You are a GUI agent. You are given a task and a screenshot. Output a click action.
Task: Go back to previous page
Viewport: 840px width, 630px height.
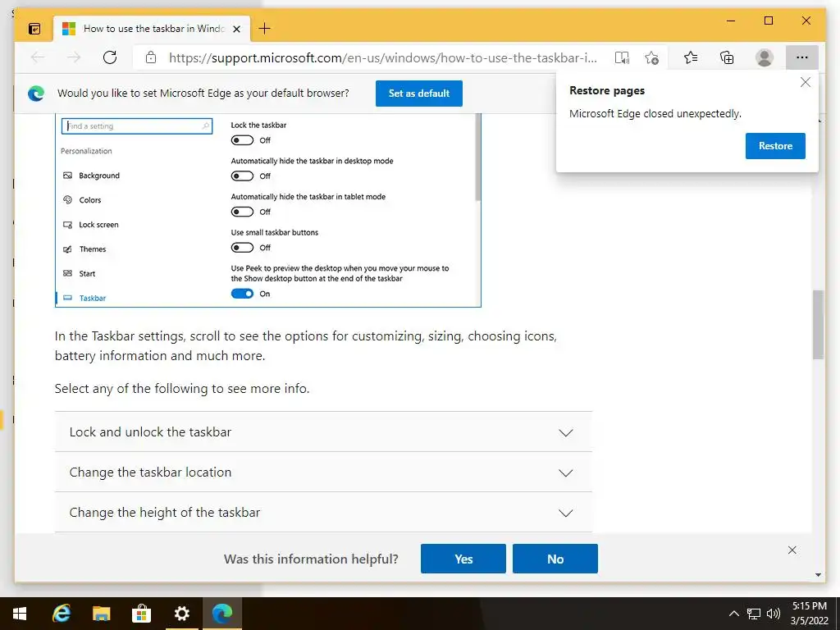38,57
